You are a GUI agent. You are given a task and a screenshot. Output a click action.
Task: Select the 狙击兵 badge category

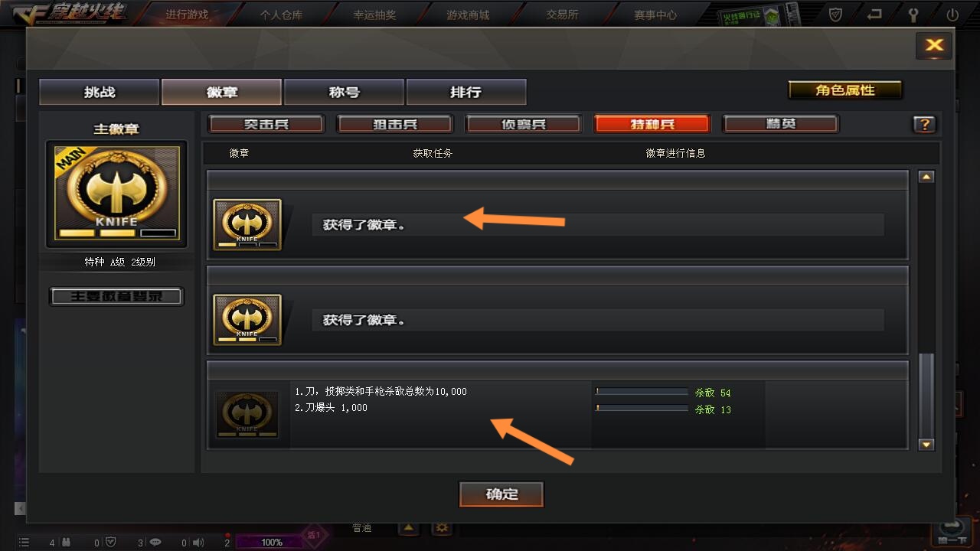[x=395, y=124]
